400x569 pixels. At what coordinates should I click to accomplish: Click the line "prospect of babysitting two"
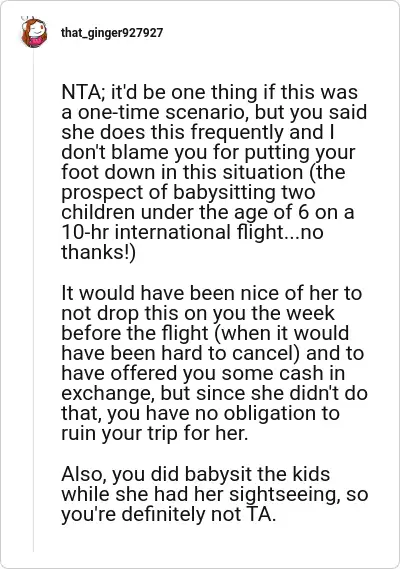tap(188, 192)
